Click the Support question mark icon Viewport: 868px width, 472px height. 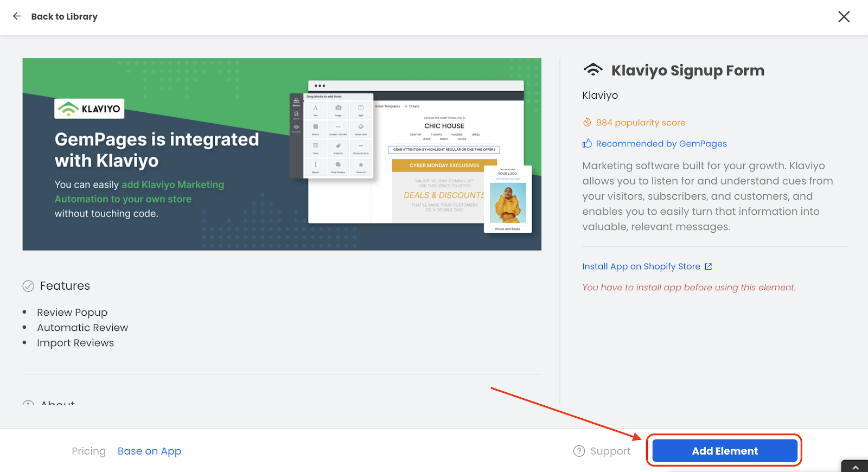pos(579,451)
